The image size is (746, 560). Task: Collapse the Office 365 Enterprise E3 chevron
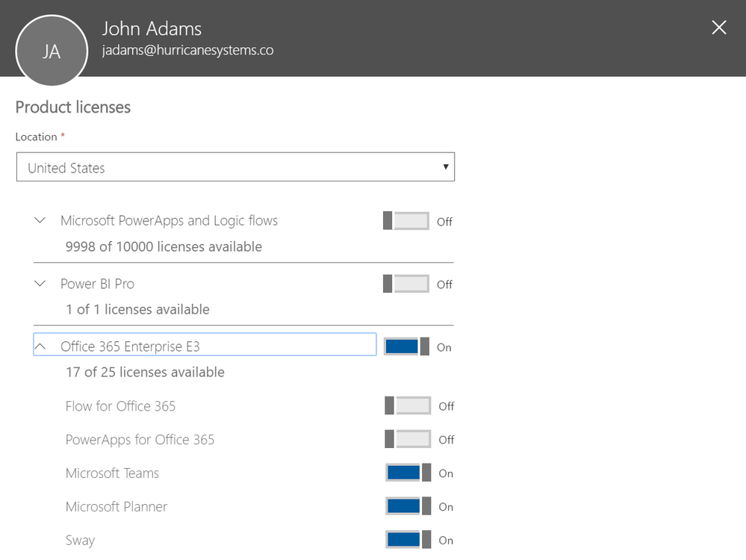[40, 346]
